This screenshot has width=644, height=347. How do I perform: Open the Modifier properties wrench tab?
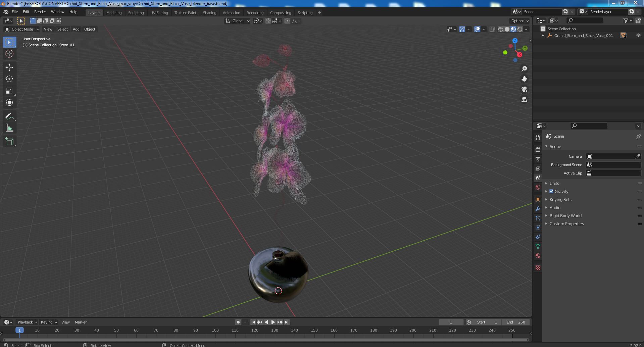[x=538, y=209]
